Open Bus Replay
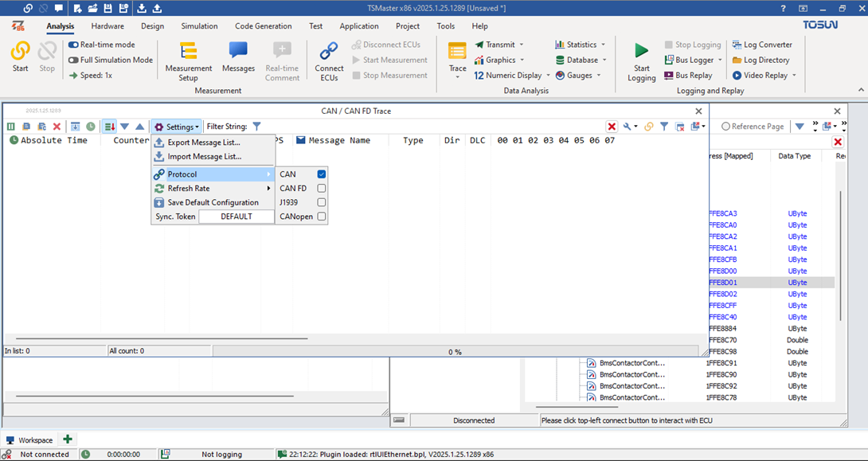Screen dimensions: 868x461 (x=688, y=76)
